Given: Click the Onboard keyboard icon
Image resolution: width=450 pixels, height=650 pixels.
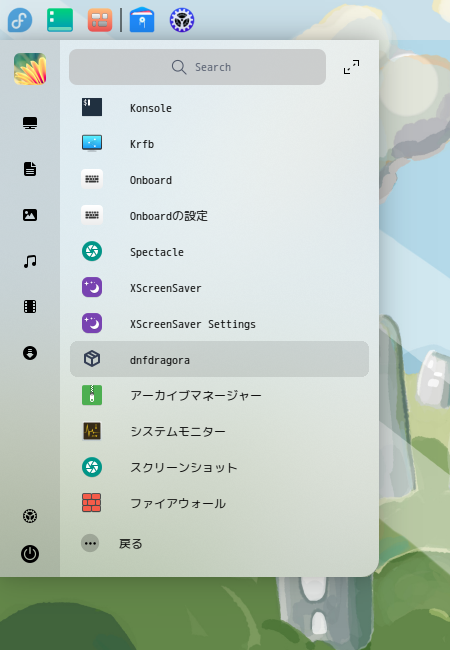Looking at the screenshot, I should [x=92, y=179].
